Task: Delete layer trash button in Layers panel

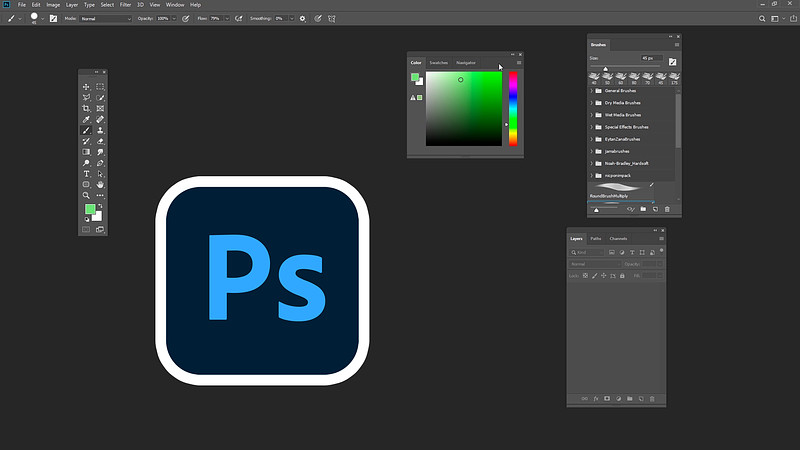Action: tap(652, 398)
